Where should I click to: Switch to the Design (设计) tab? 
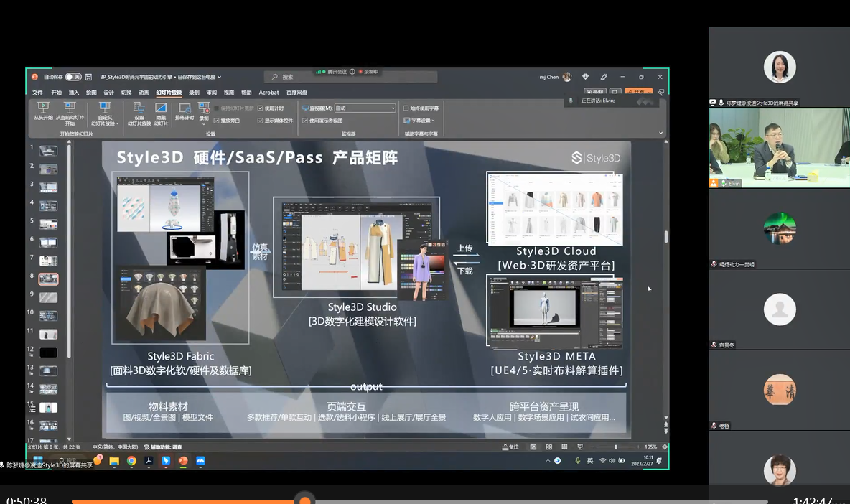coord(109,93)
